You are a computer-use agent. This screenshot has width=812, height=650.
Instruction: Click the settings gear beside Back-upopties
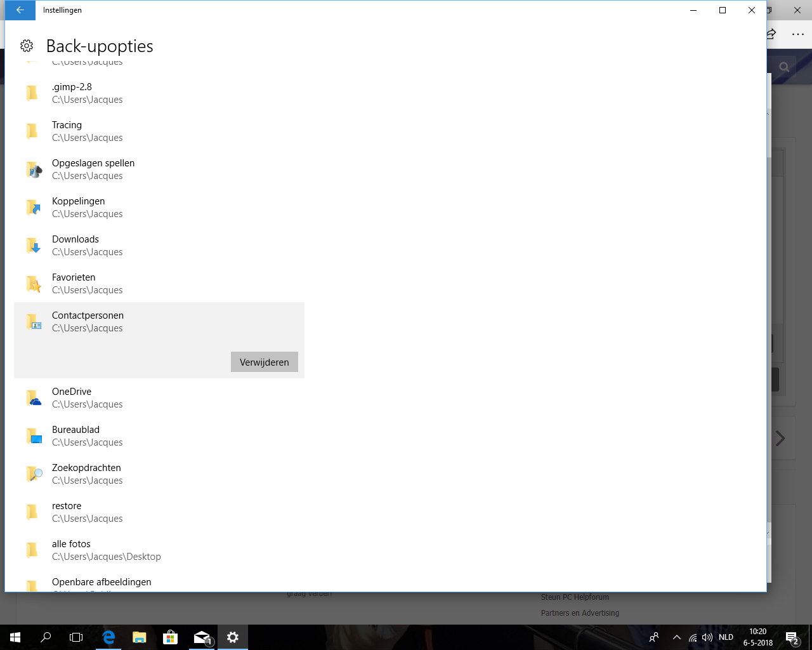pyautogui.click(x=27, y=46)
